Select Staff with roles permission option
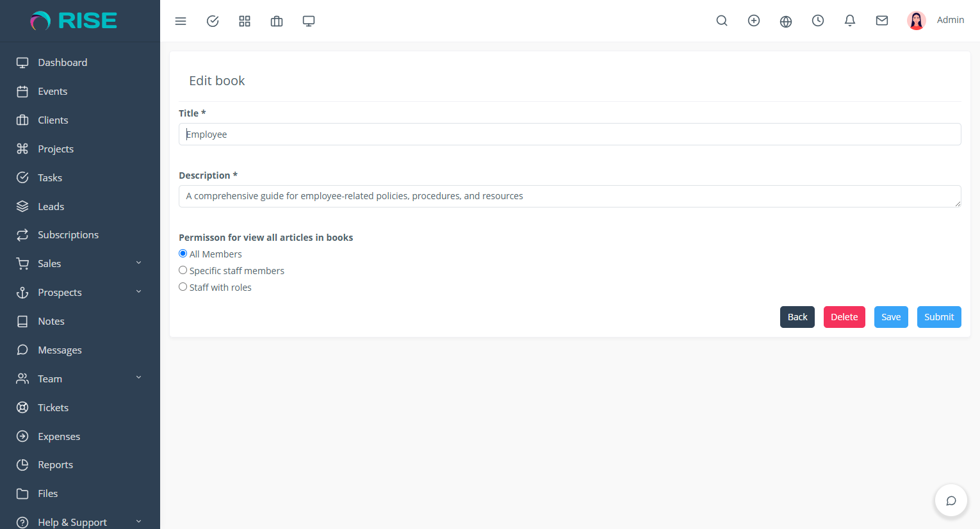 [x=183, y=286]
